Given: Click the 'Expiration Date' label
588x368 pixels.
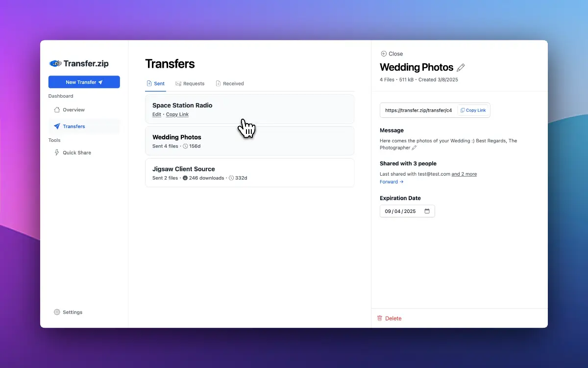Looking at the screenshot, I should (x=400, y=198).
